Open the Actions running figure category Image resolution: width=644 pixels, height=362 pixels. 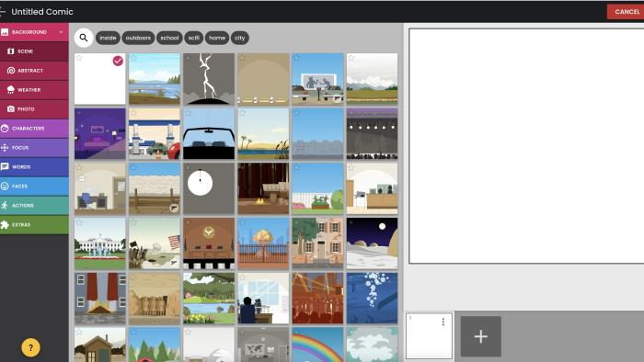(34, 206)
